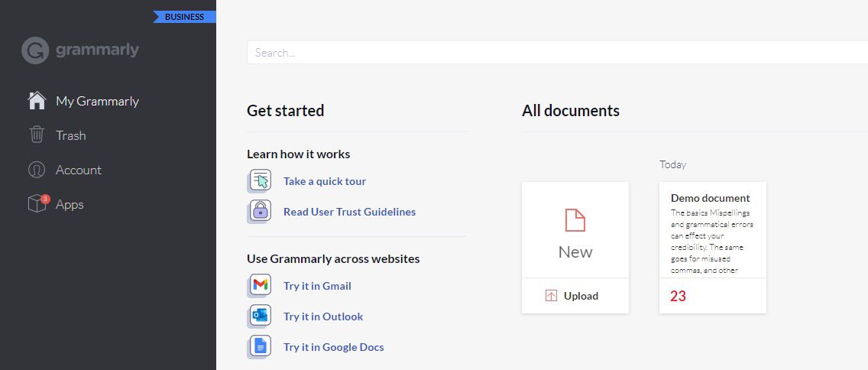Image resolution: width=868 pixels, height=370 pixels.
Task: Click the home icon beside My Grammarly
Action: coord(37,101)
